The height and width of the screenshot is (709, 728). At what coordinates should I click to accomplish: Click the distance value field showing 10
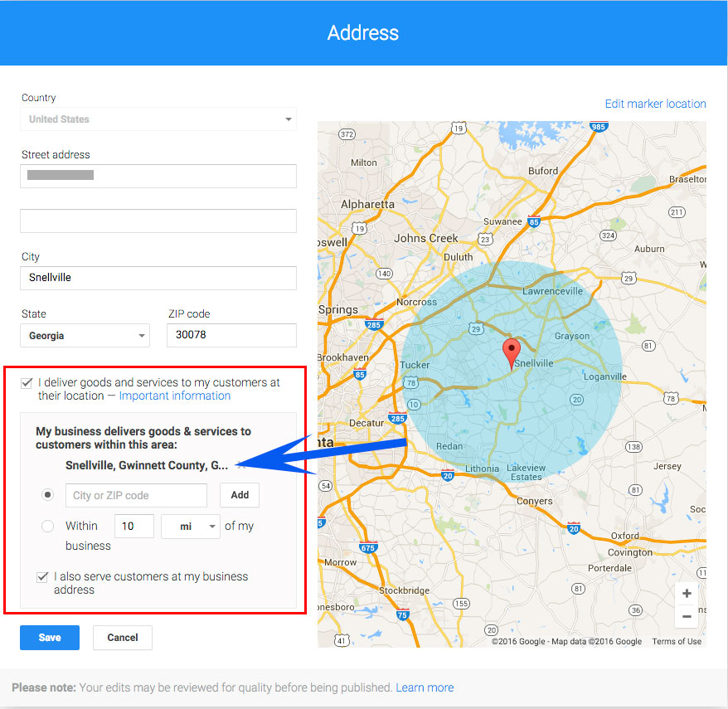tap(133, 526)
